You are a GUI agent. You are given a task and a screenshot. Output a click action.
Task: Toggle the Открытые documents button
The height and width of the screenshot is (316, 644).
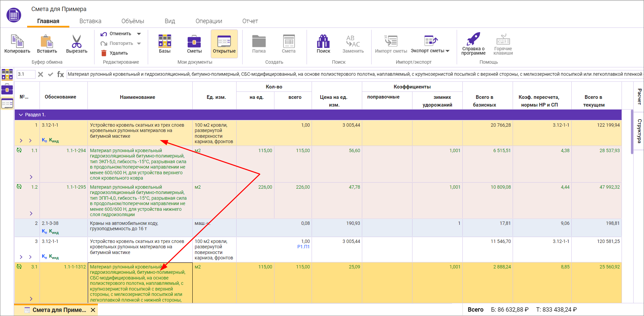pyautogui.click(x=224, y=44)
